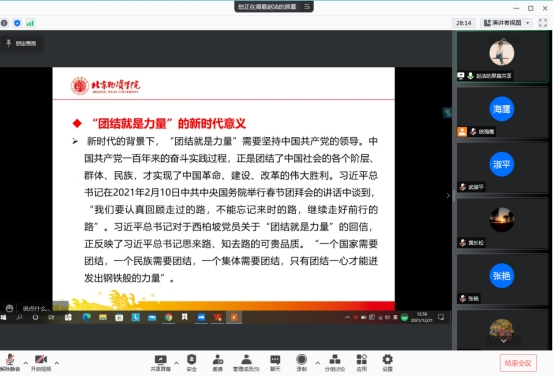This screenshot has width=553, height=376.
Task: Show more participants with bottom chevron
Action: [x=504, y=341]
